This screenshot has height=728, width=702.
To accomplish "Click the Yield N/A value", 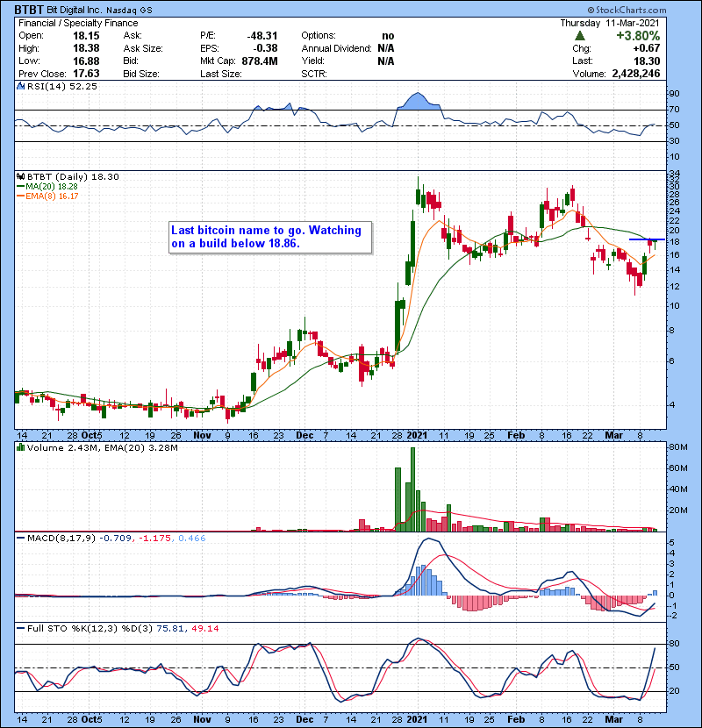I will click(x=385, y=61).
